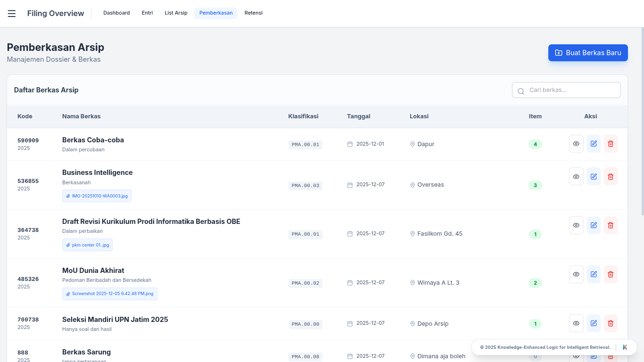This screenshot has width=644, height=362.
Task: Delete the Draft Revisi Kurikulum berkas
Action: [611, 225]
